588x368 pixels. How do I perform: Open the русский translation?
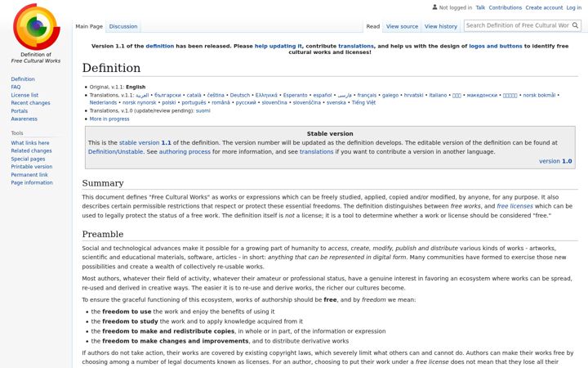click(246, 102)
